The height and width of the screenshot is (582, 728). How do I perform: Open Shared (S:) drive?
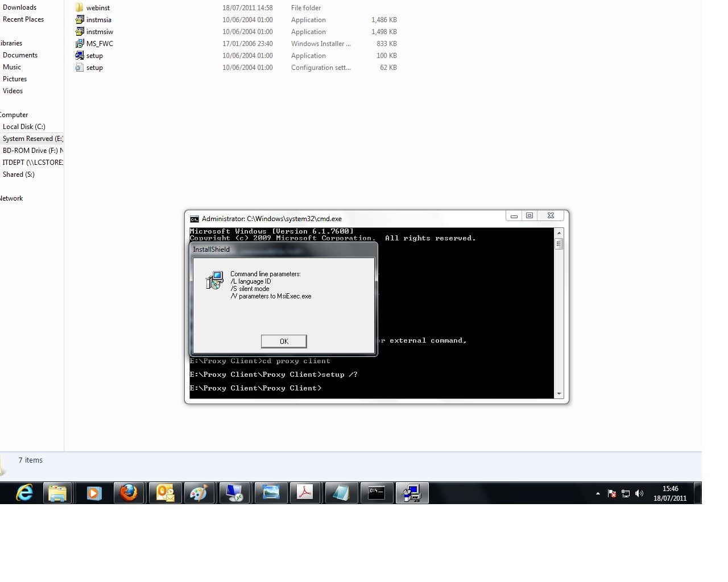[19, 174]
